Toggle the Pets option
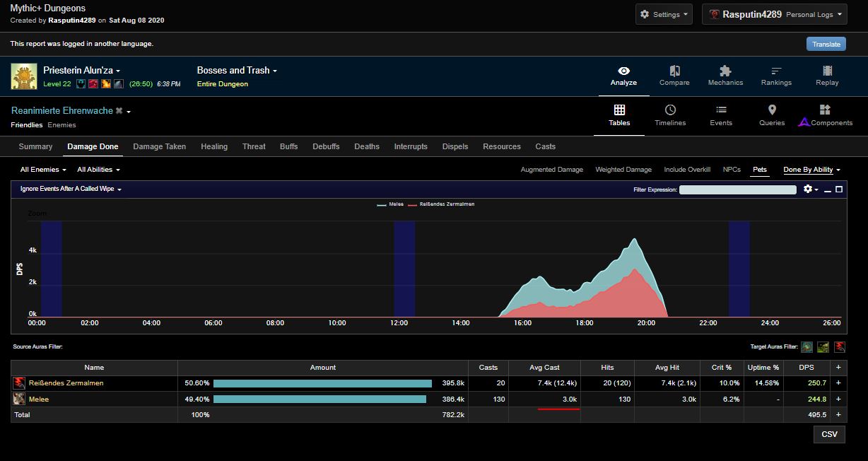This screenshot has width=868, height=461. click(760, 170)
